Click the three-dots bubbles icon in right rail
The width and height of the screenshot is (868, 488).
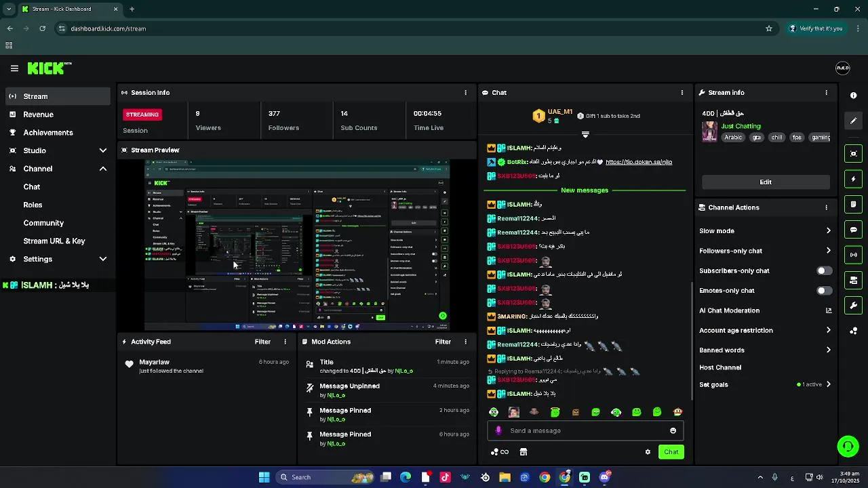coord(854,331)
